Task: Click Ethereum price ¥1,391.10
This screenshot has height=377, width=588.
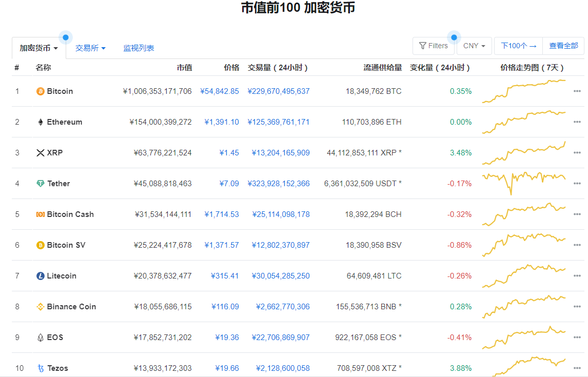Action: click(222, 122)
